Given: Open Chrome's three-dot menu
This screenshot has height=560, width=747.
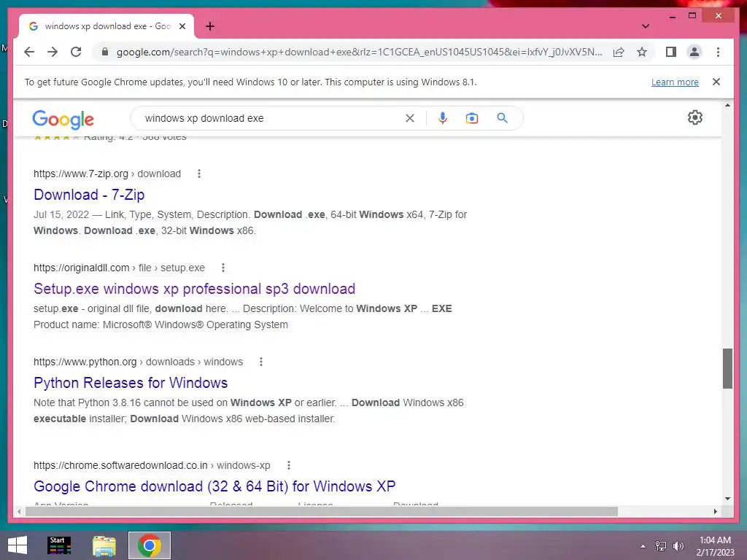Looking at the screenshot, I should pos(718,52).
